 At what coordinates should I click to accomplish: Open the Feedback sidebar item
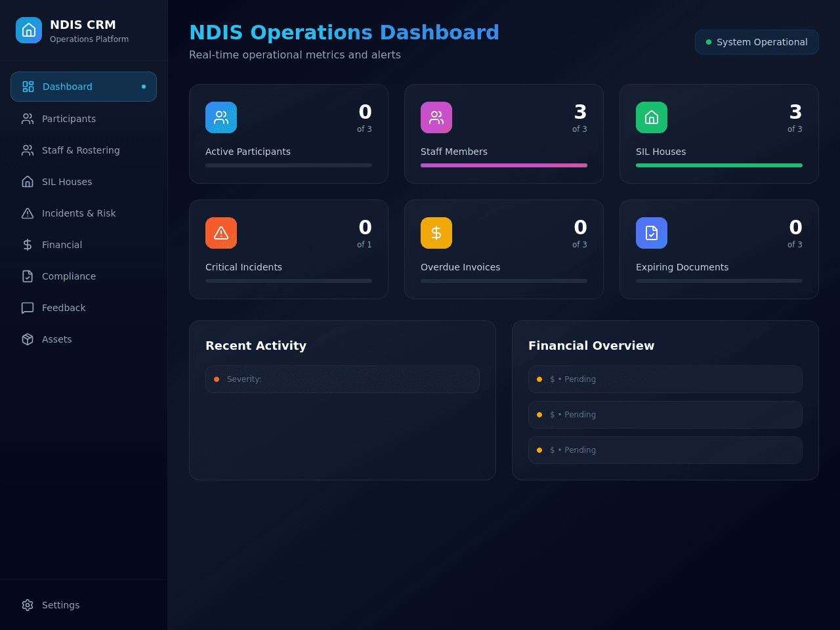click(x=83, y=308)
